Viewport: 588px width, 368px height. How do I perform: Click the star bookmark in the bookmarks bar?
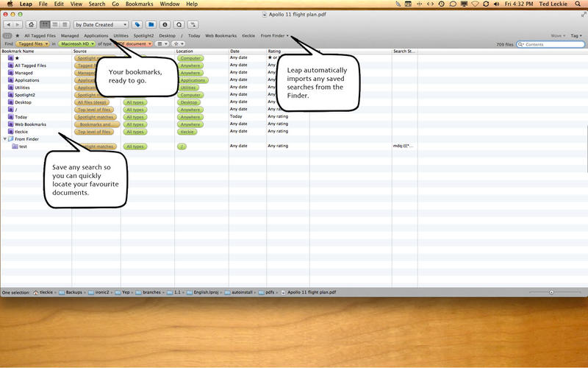[x=18, y=35]
